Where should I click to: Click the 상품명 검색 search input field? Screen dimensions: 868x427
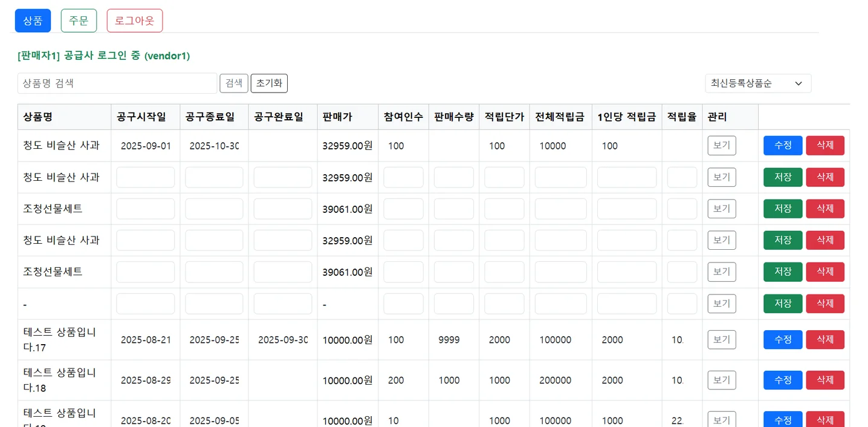117,83
